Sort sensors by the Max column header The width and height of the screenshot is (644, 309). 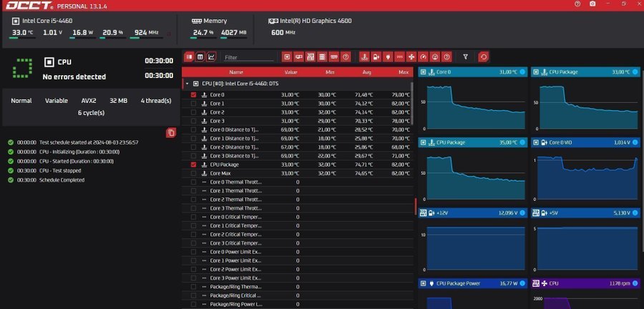pyautogui.click(x=403, y=72)
